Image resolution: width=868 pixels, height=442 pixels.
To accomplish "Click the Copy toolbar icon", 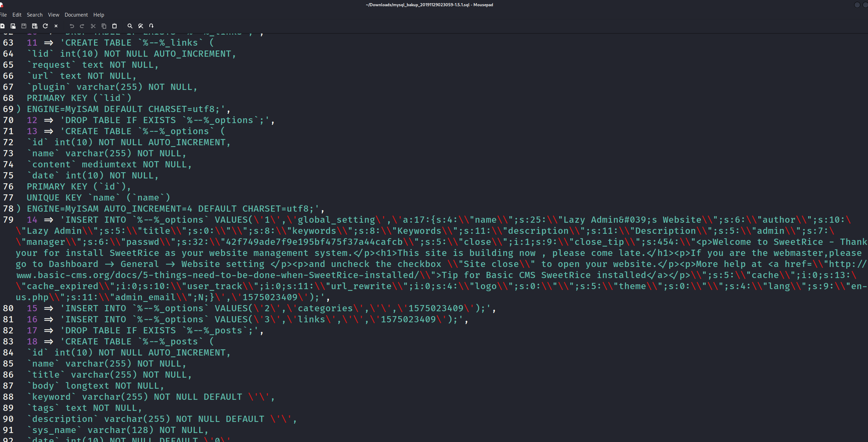I will [x=104, y=26].
